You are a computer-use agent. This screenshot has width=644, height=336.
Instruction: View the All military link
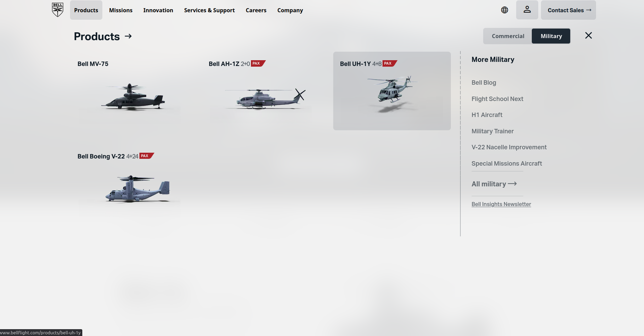pos(489,184)
